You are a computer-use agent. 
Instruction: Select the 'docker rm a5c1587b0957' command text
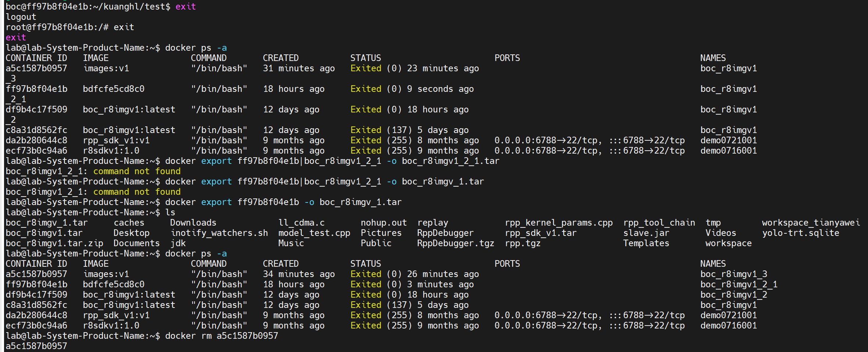pyautogui.click(x=222, y=336)
